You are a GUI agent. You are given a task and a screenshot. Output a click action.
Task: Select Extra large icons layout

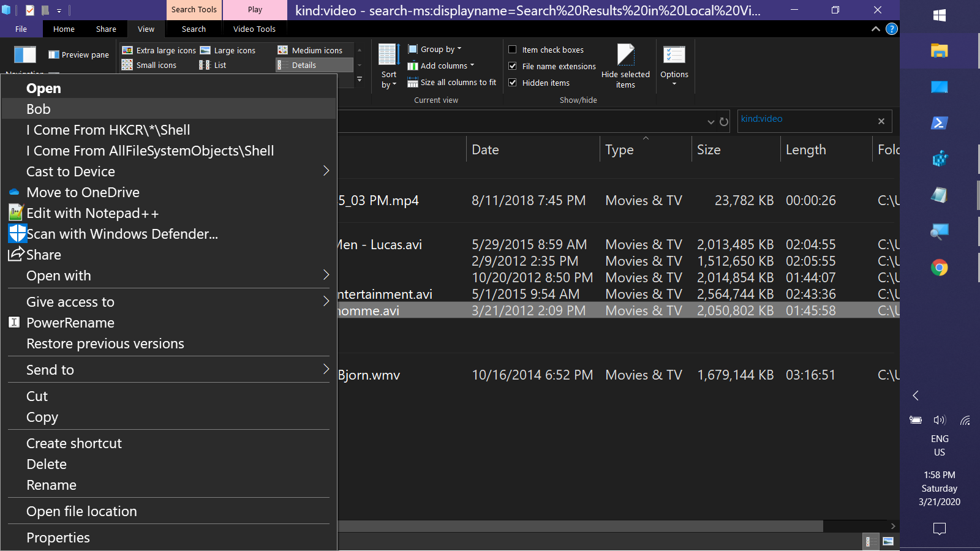pyautogui.click(x=159, y=50)
